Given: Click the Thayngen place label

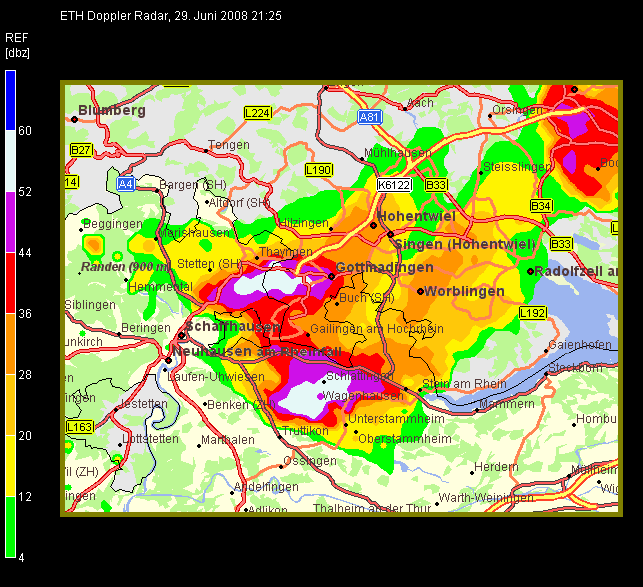Looking at the screenshot, I should (x=285, y=251).
